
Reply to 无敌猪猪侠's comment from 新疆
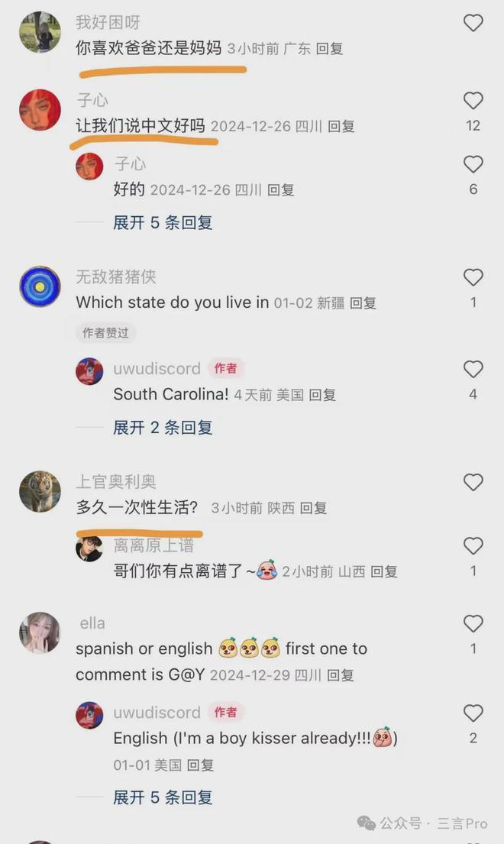(x=363, y=303)
